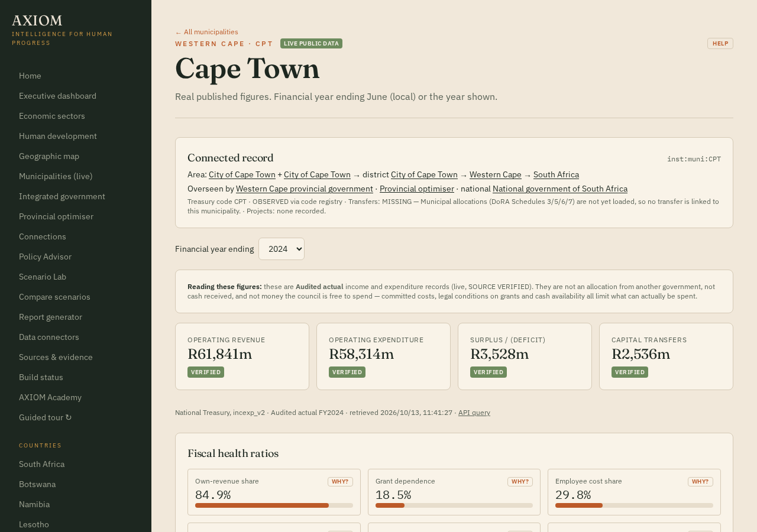Click the LIVE PUBLIC DATA badge
Screen dimensions: 757x532
(311, 44)
